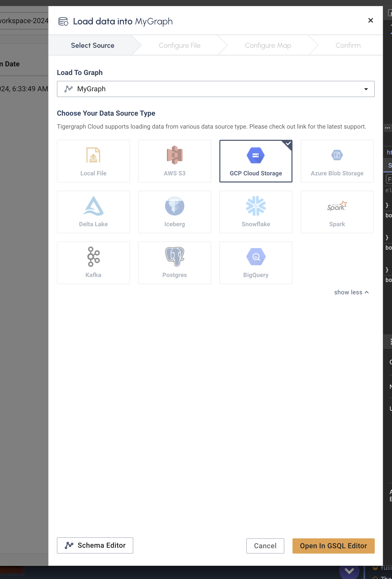Click the load data database icon in header
Viewport: 392px width, 579px height.
(63, 22)
